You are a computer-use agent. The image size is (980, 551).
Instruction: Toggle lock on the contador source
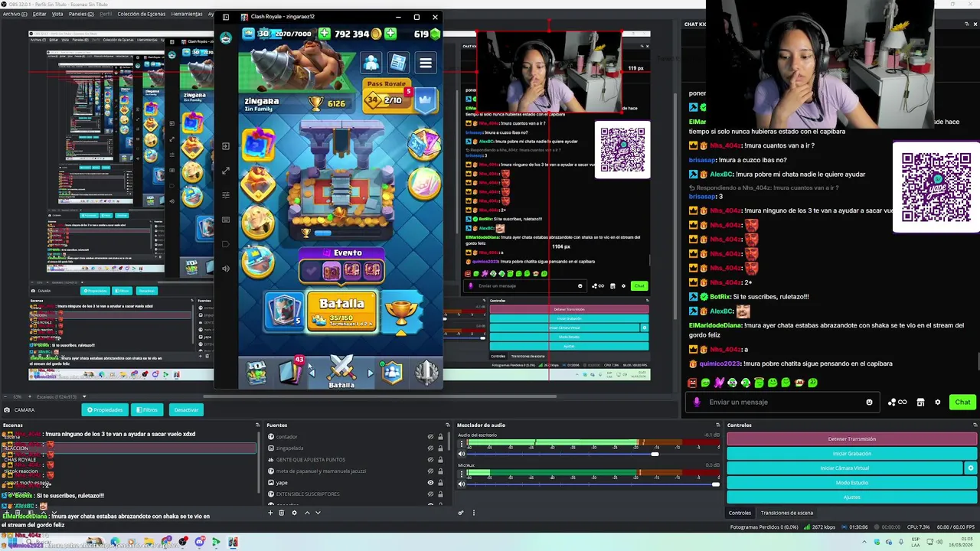(x=440, y=437)
